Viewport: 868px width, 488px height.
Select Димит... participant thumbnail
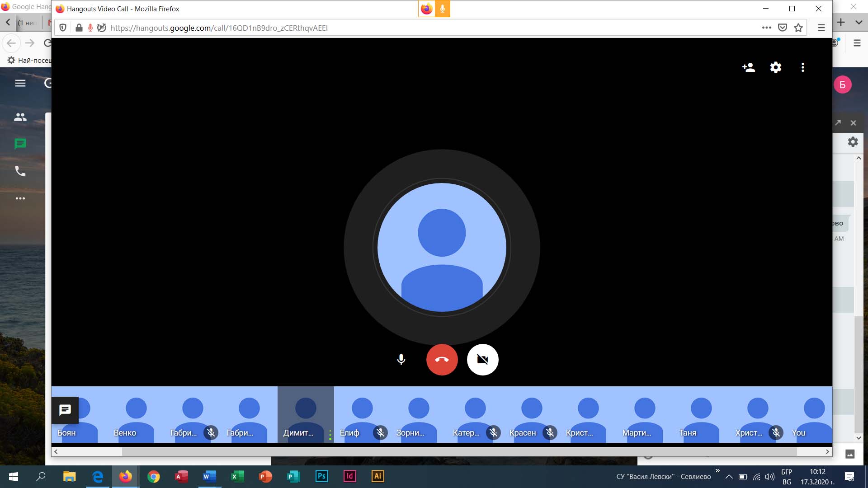click(x=306, y=414)
